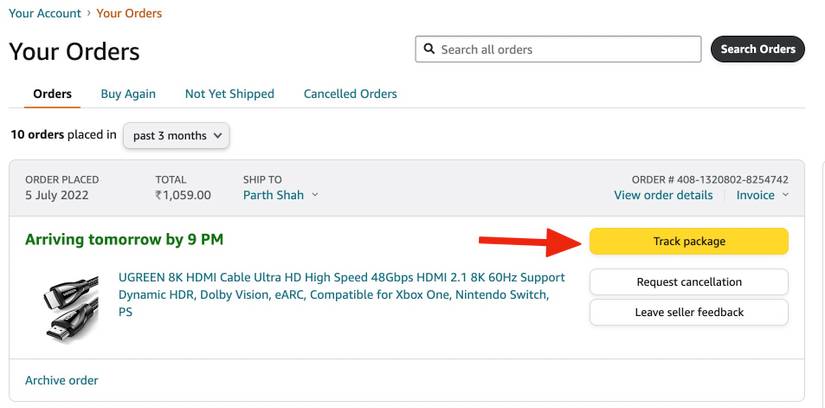Open View order details link
825x408 pixels.
click(x=663, y=195)
